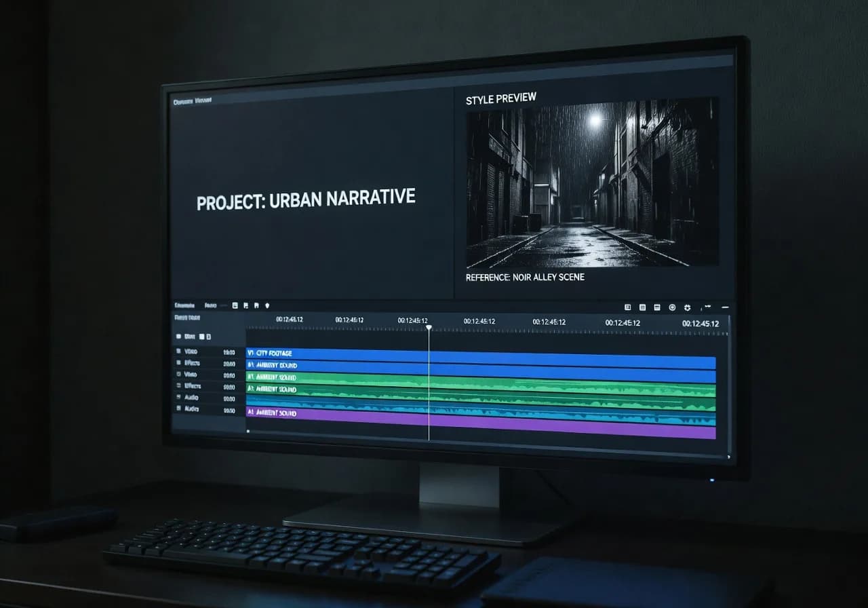Toggle the Effects track enabled state

pyautogui.click(x=178, y=364)
